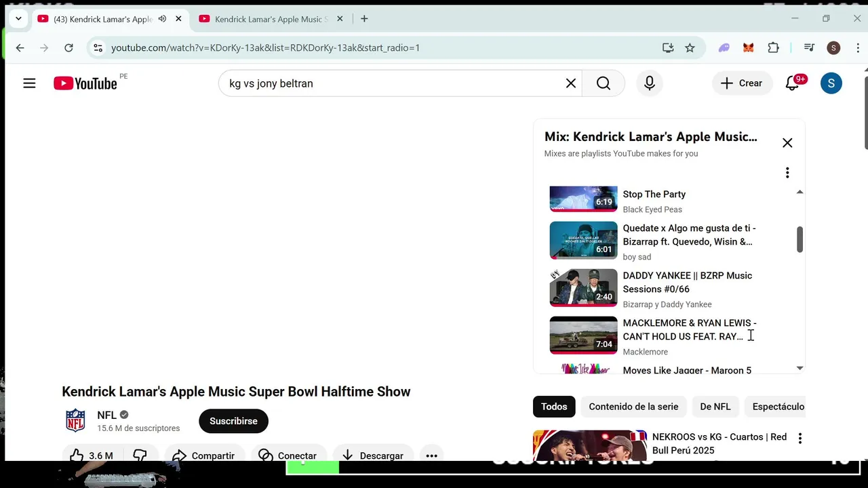The image size is (868, 488).
Task: Click the address bar URL field
Action: pos(380,47)
